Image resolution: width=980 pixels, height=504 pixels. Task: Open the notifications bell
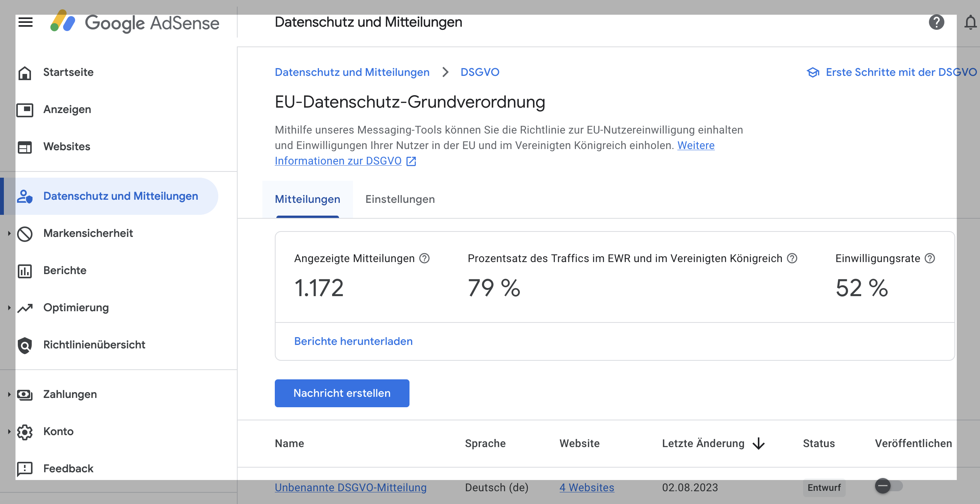click(x=970, y=22)
